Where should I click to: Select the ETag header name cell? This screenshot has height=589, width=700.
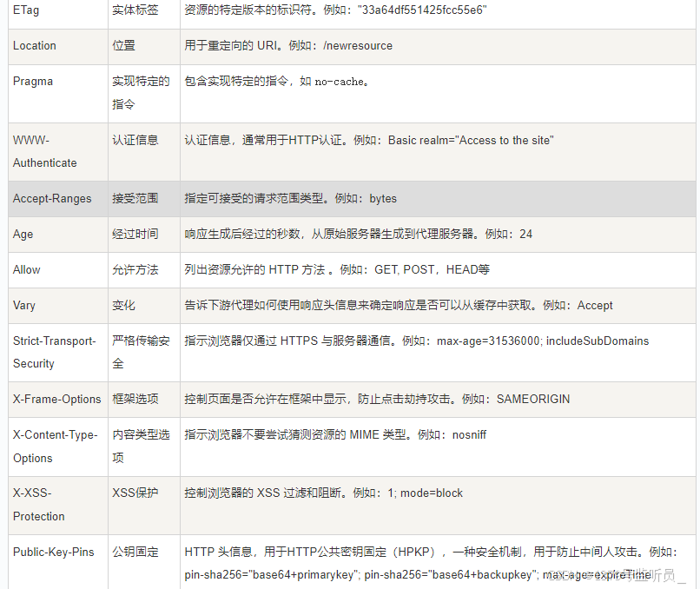[x=58, y=14]
